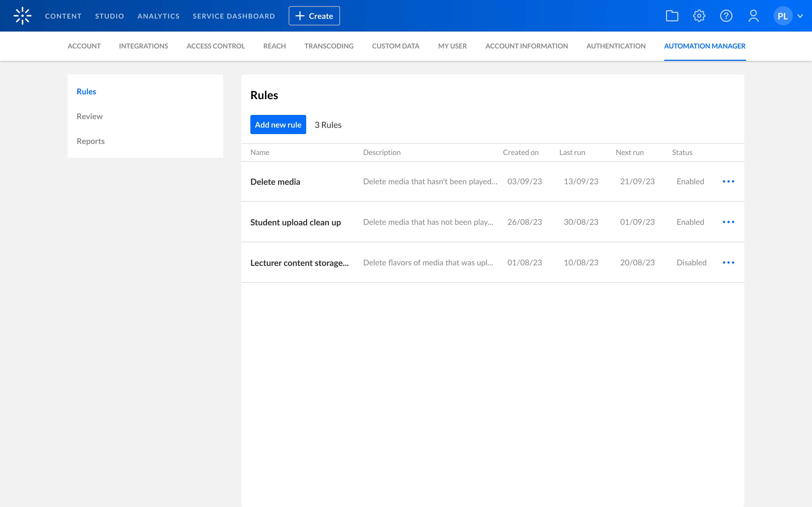Expand the PL account dropdown chevron
The height and width of the screenshot is (507, 812).
pos(800,16)
